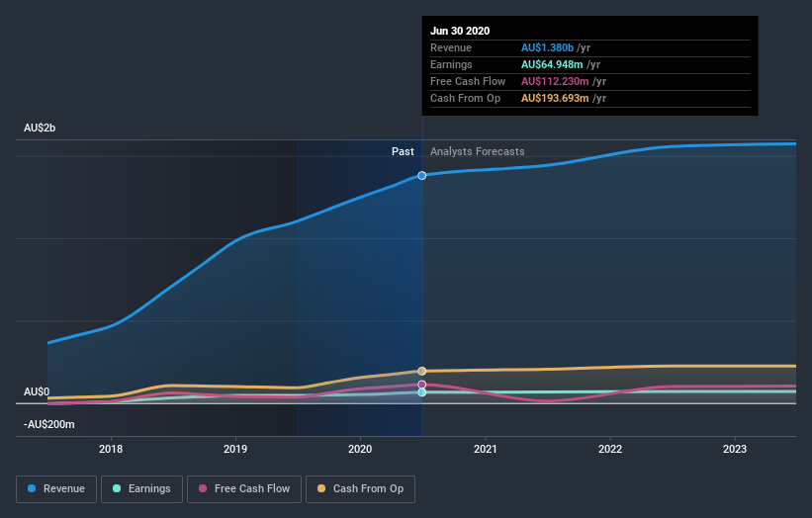Click the 2020 axis label
812x518 pixels.
(360, 449)
